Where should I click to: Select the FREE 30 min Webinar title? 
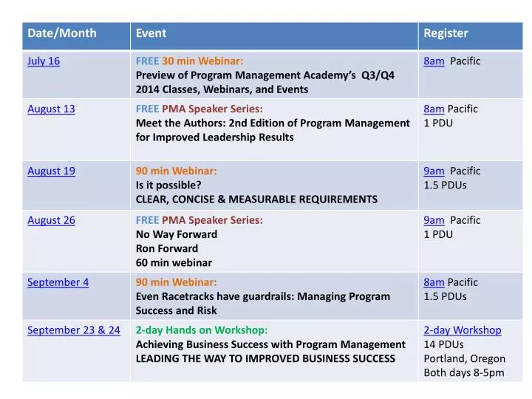pos(189,61)
